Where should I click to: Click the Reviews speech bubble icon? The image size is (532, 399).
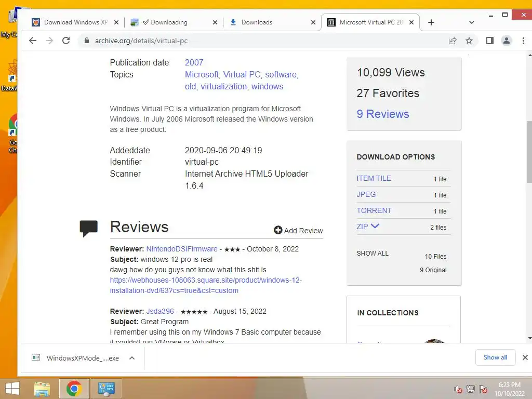88,229
